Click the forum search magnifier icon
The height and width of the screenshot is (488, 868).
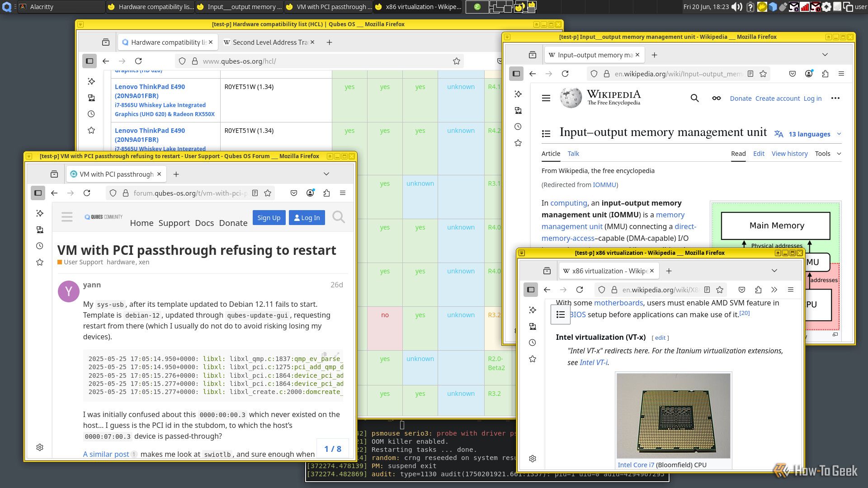point(338,217)
